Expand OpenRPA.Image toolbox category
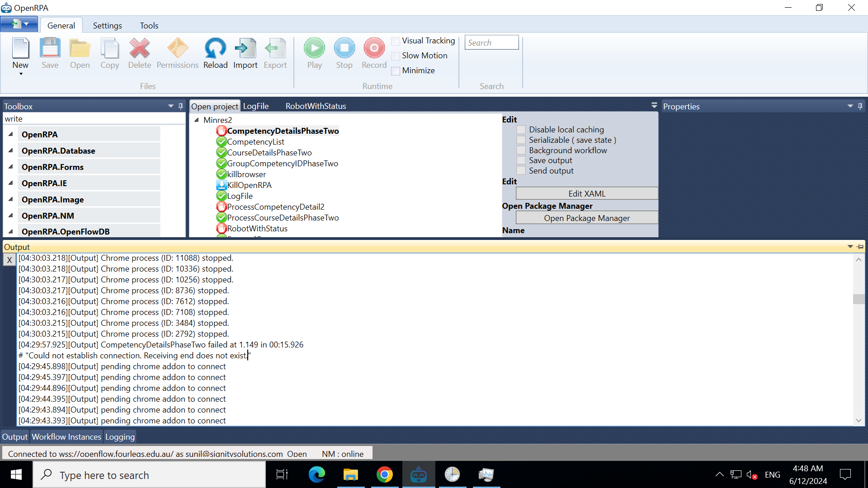The image size is (868, 488). click(10, 199)
